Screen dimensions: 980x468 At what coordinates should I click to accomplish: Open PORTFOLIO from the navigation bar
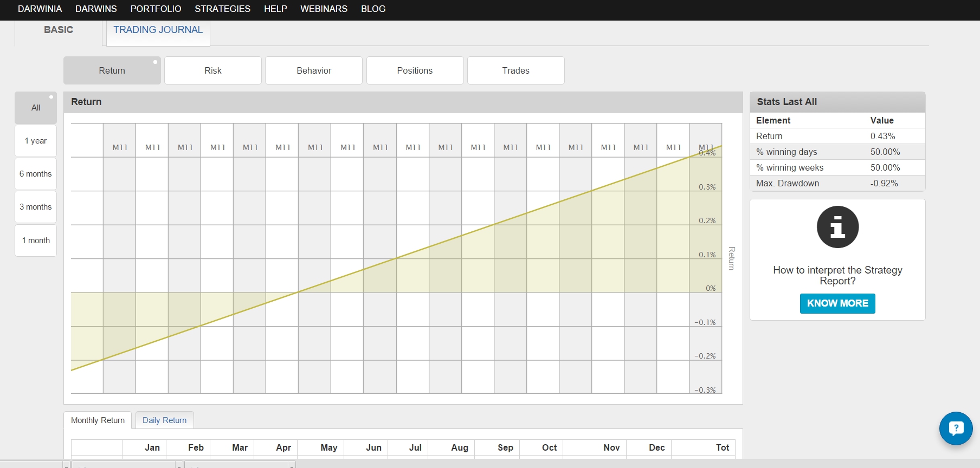[156, 9]
